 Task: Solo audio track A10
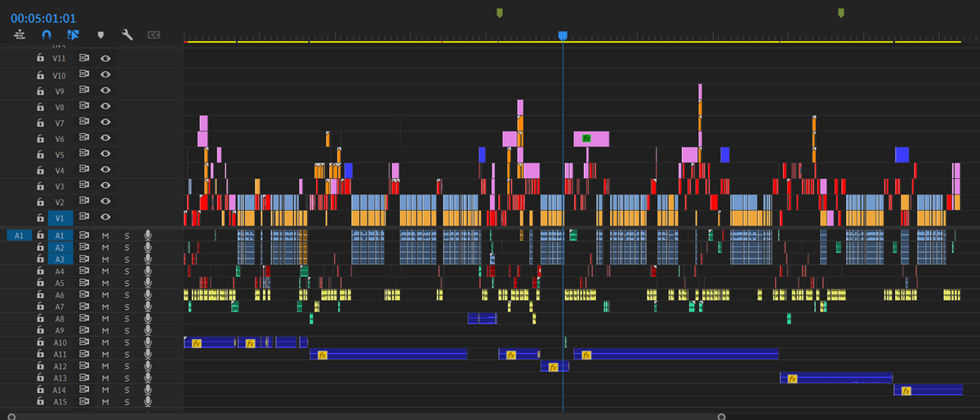[x=127, y=342]
